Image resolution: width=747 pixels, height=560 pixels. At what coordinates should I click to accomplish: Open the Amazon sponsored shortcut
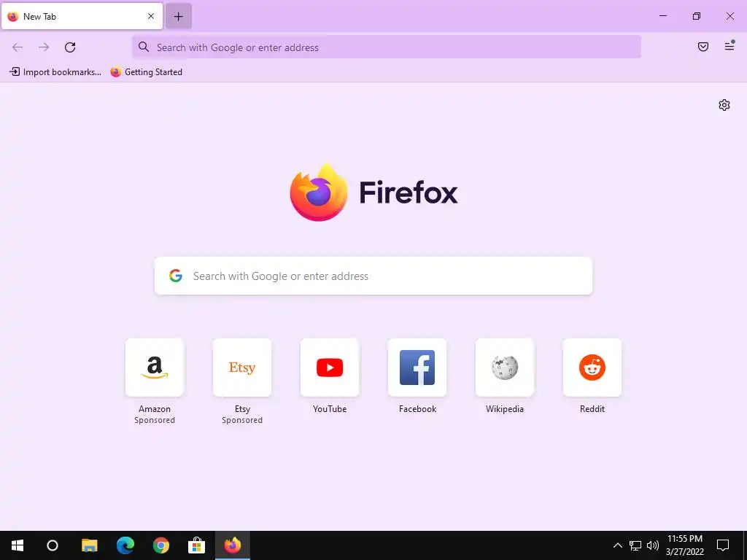pos(155,367)
